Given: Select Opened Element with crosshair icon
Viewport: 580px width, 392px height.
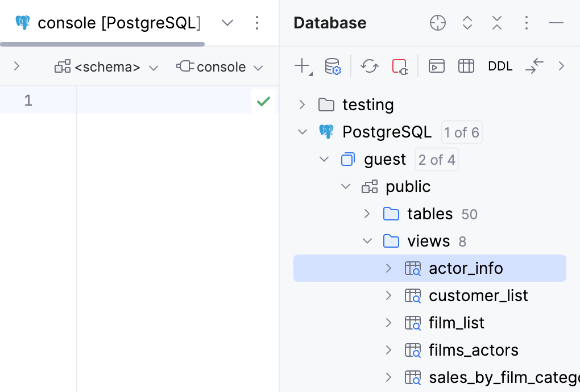Looking at the screenshot, I should pyautogui.click(x=437, y=23).
